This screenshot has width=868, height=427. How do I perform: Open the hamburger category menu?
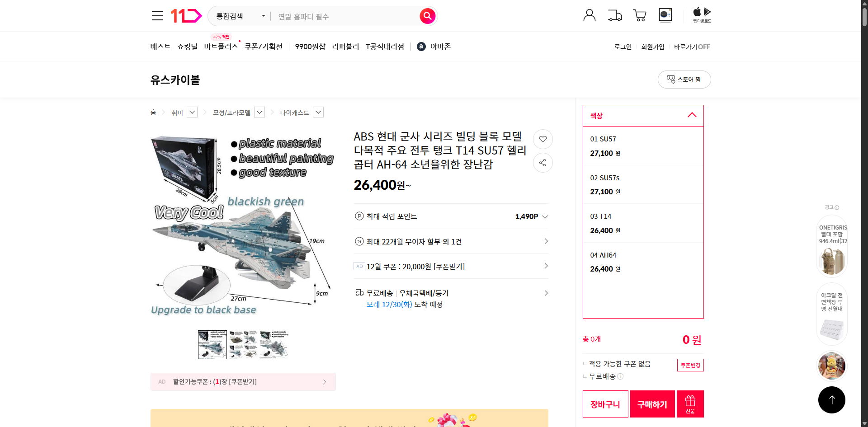tap(157, 15)
